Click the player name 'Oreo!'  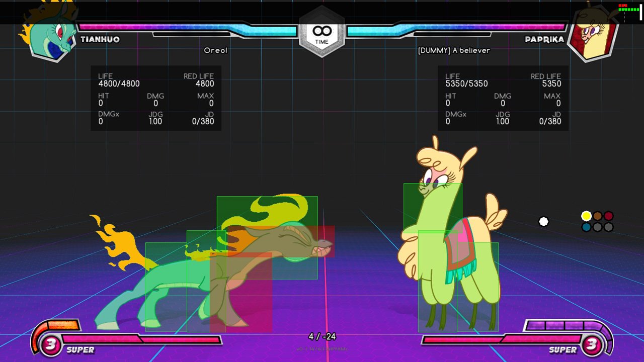pyautogui.click(x=215, y=50)
